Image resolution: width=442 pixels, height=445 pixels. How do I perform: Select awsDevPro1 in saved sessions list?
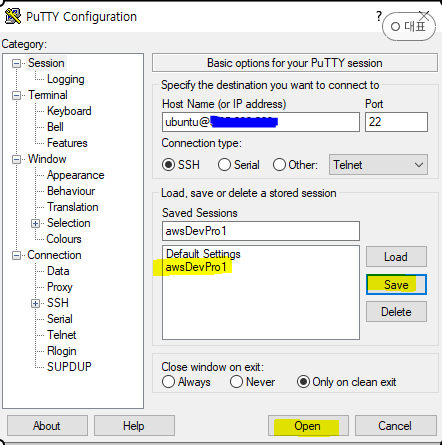coord(196,267)
